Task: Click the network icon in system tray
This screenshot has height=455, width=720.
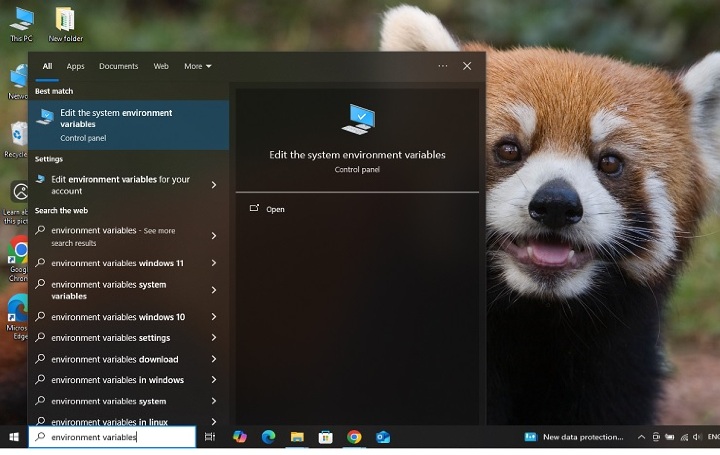Action: 684,437
